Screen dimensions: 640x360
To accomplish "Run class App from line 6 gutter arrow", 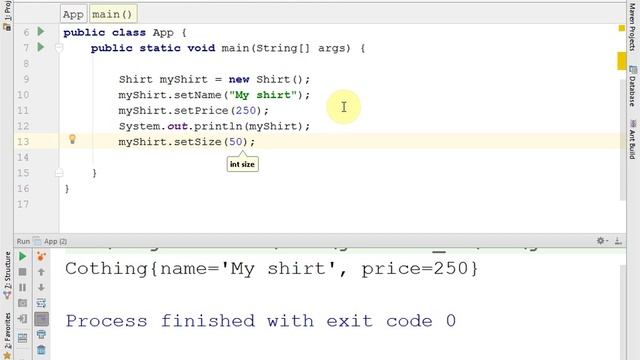I will click(x=41, y=31).
